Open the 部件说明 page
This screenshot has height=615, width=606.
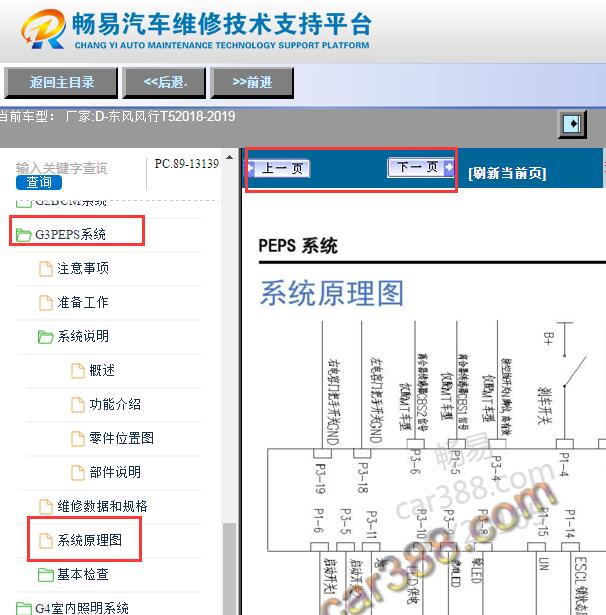[x=115, y=472]
